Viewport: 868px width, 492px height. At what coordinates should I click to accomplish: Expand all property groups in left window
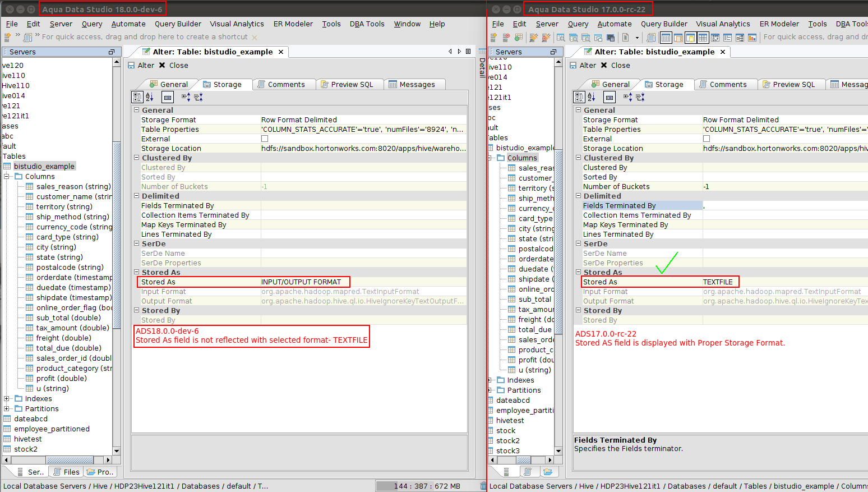186,97
